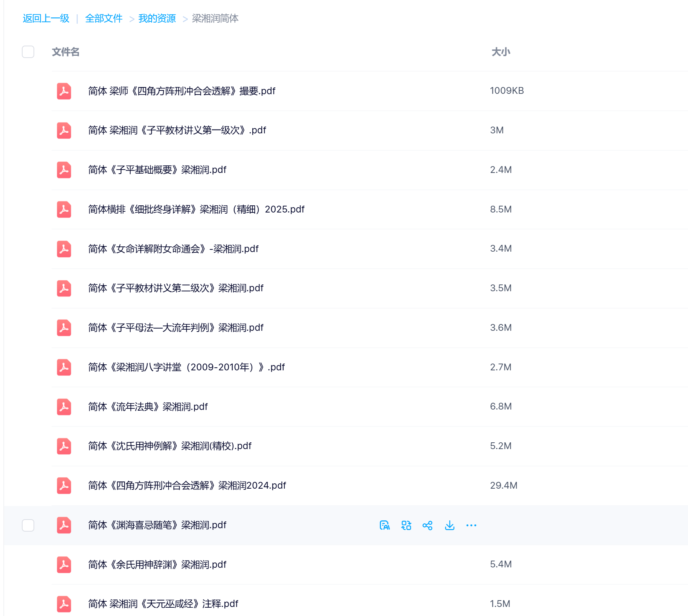Click PDF icon of 女命详解附女命通会 file

click(x=64, y=249)
